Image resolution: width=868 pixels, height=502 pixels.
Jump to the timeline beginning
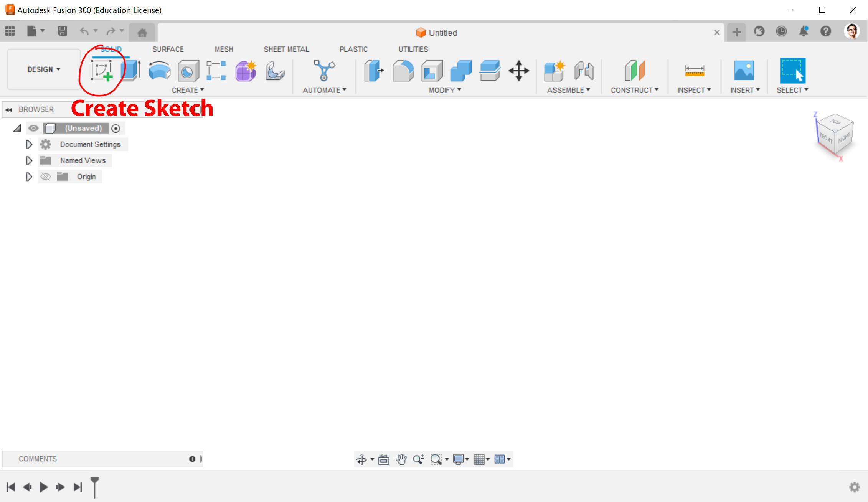[x=11, y=487]
